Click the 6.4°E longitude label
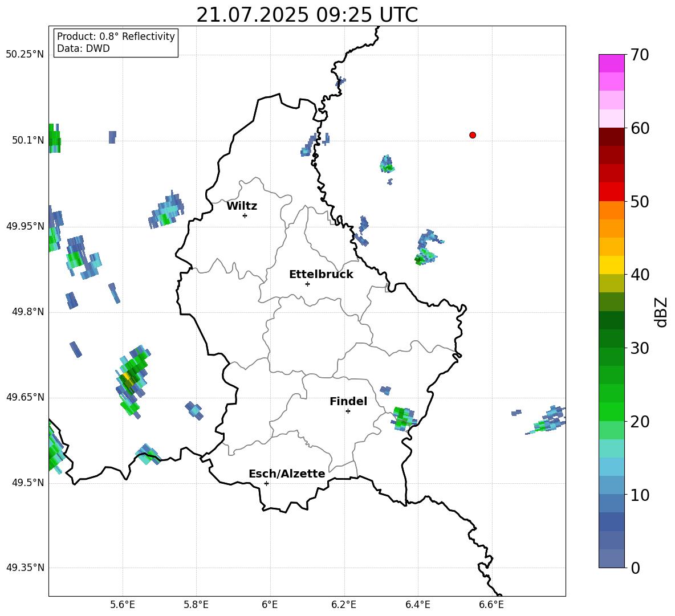The height and width of the screenshot is (616, 675). point(417,605)
